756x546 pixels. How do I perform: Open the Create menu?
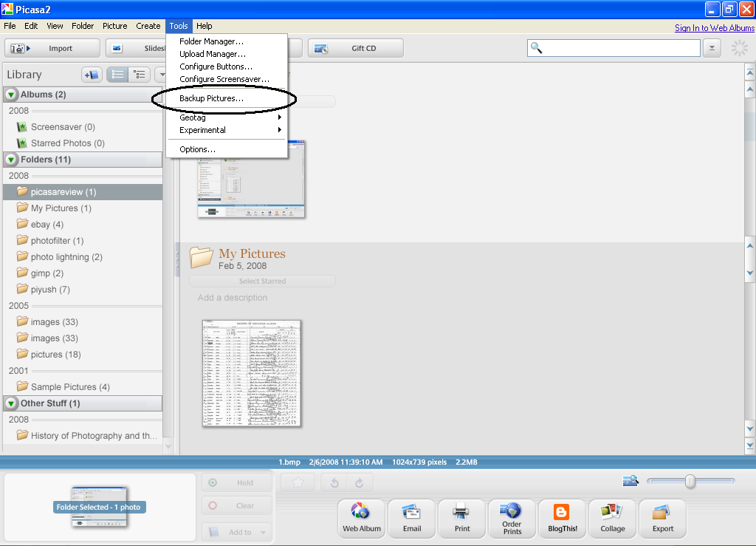pos(148,26)
